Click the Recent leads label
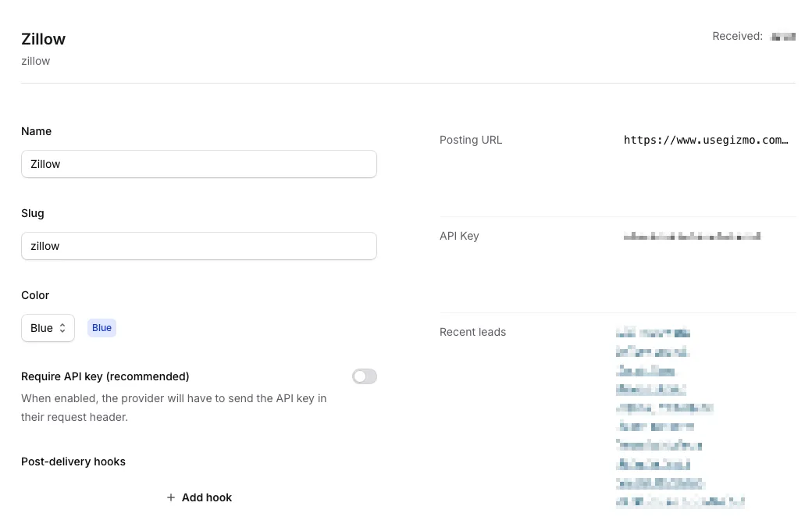 pyautogui.click(x=472, y=332)
